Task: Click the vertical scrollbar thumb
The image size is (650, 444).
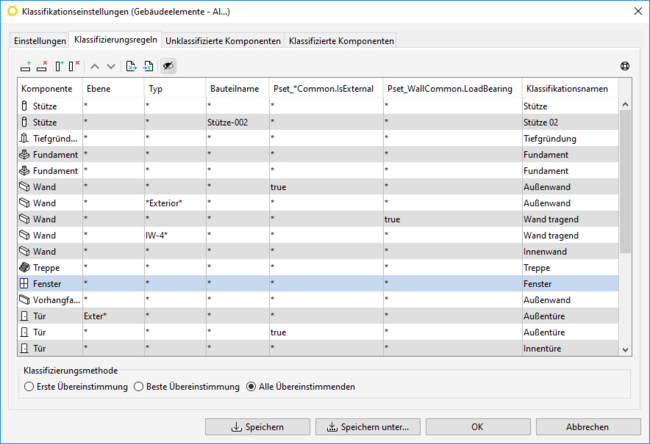Action: click(625, 182)
